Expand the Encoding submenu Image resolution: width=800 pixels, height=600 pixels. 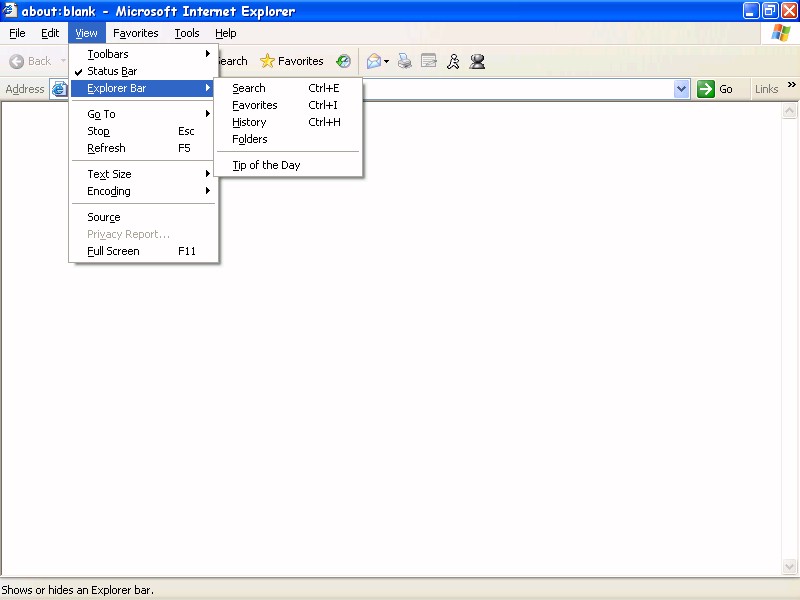(x=144, y=191)
